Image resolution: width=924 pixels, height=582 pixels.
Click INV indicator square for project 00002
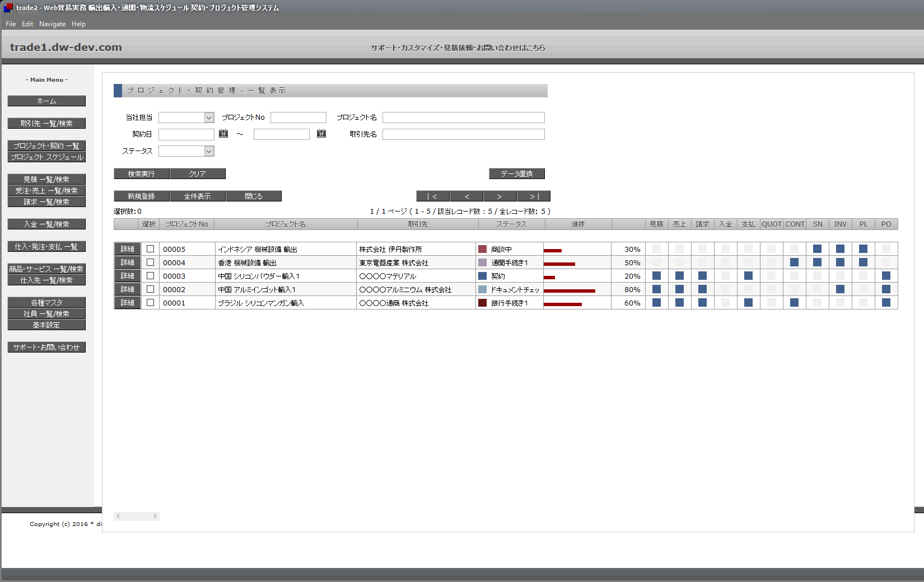pyautogui.click(x=840, y=289)
